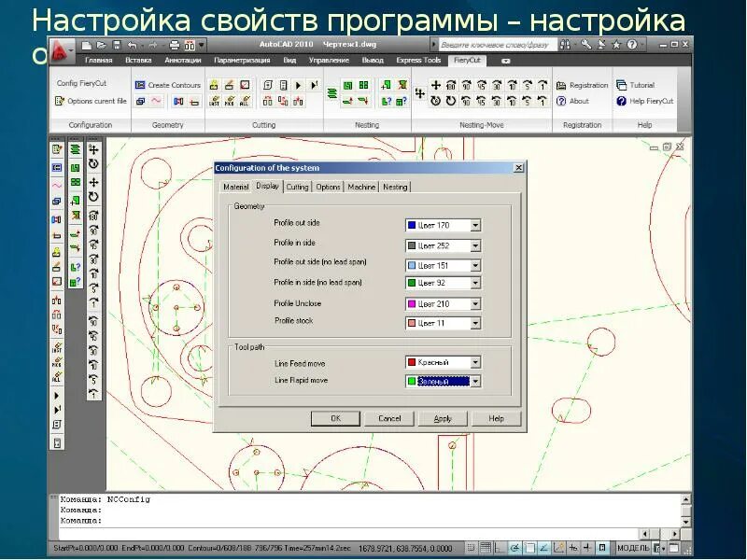
Task: Click the OK button in the dialog
Action: click(335, 418)
